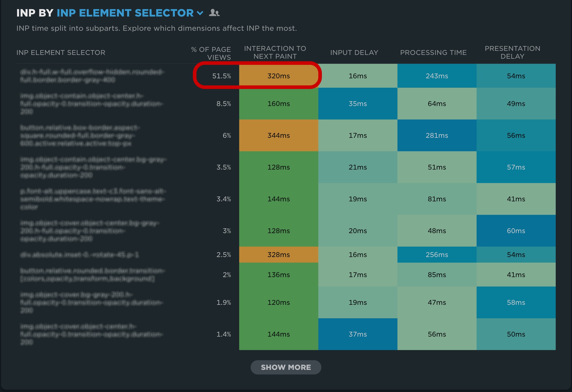Image resolution: width=572 pixels, height=392 pixels.
Task: Click the % of Page Views header
Action: (x=211, y=53)
